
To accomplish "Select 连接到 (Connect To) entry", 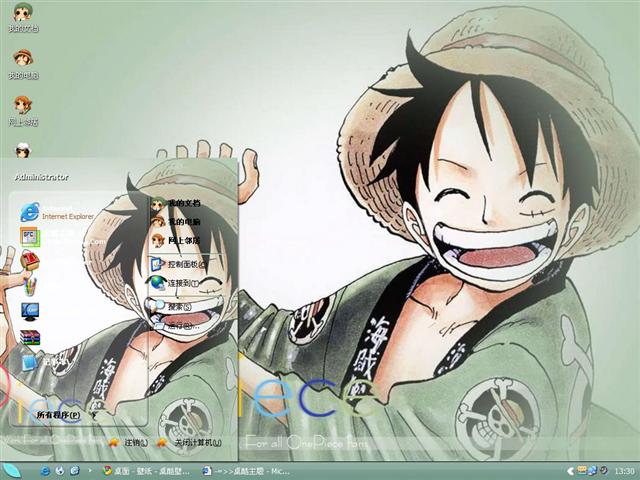I will tap(175, 283).
